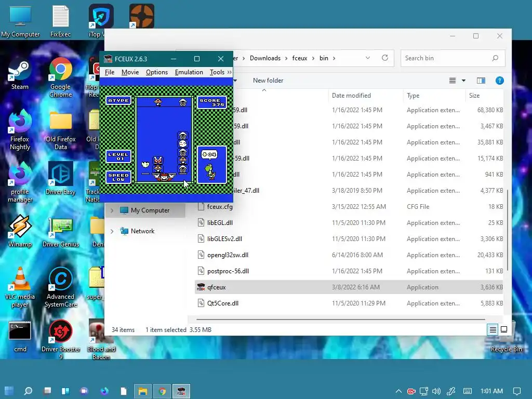532x399 pixels.
Task: Select the My Computer desktop icon
Action: [x=20, y=21]
